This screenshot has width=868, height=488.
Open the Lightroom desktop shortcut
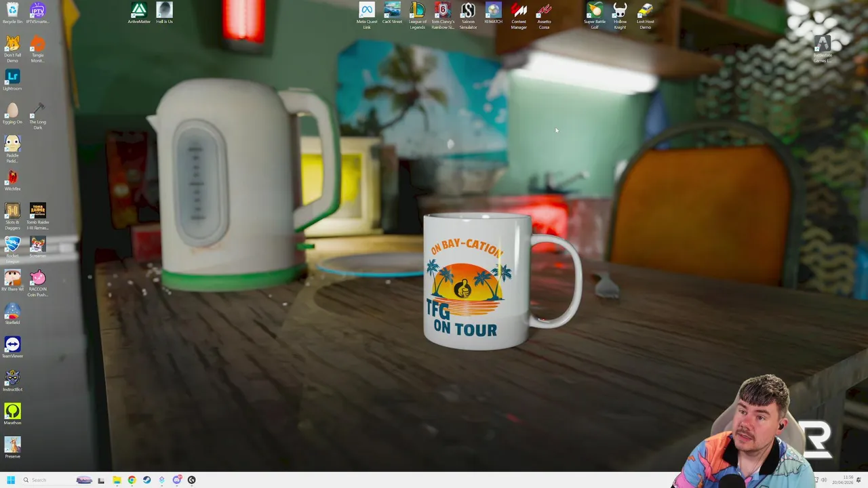[12, 80]
